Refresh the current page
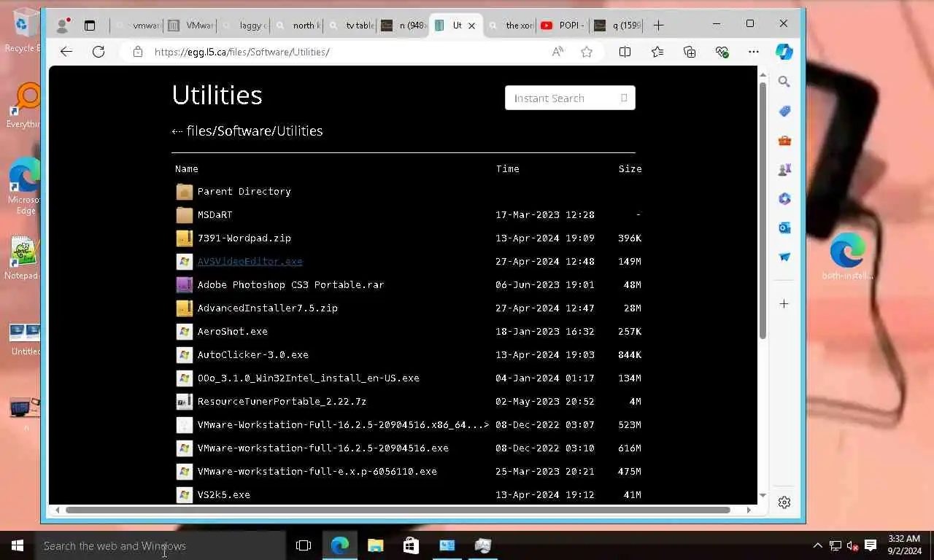The height and width of the screenshot is (560, 934). (x=99, y=52)
